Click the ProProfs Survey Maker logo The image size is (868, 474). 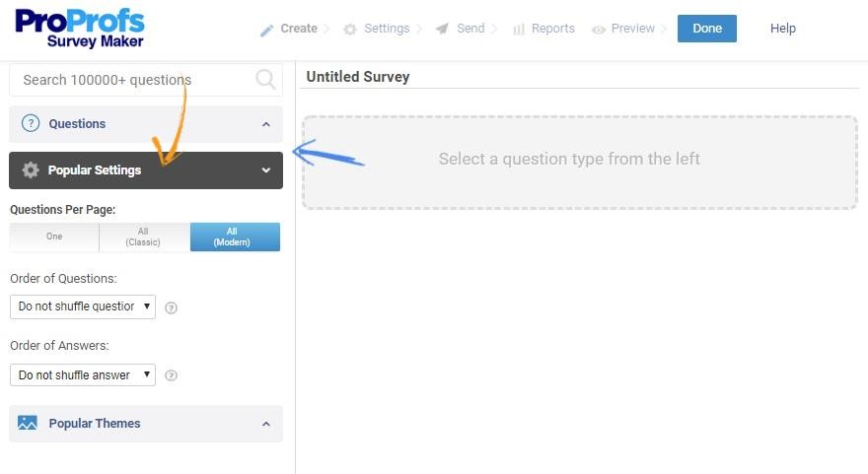tap(80, 29)
